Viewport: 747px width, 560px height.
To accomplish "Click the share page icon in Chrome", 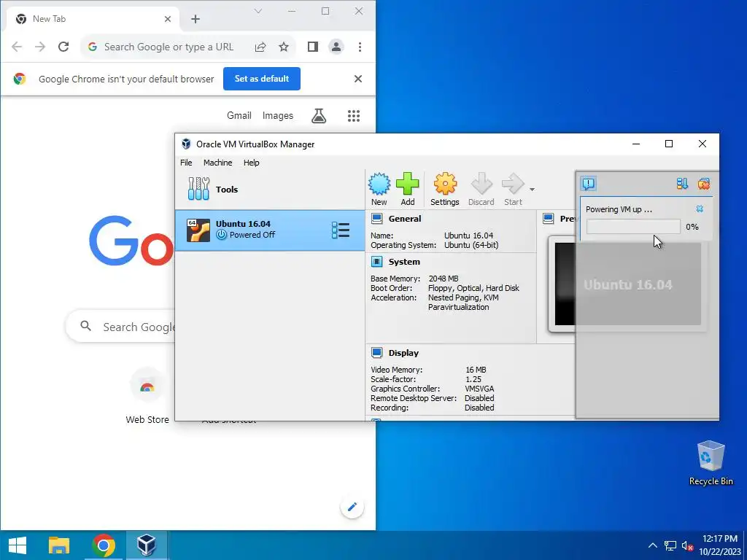I will (x=260, y=47).
